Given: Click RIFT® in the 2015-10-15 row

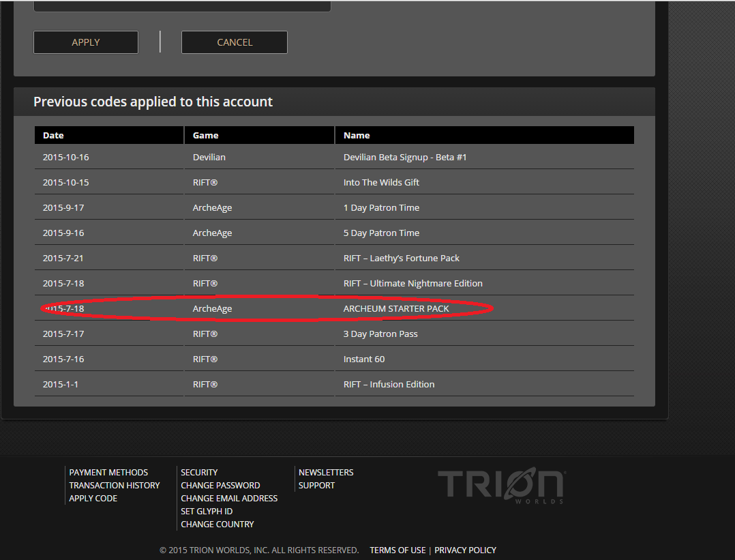Looking at the screenshot, I should pos(205,182).
